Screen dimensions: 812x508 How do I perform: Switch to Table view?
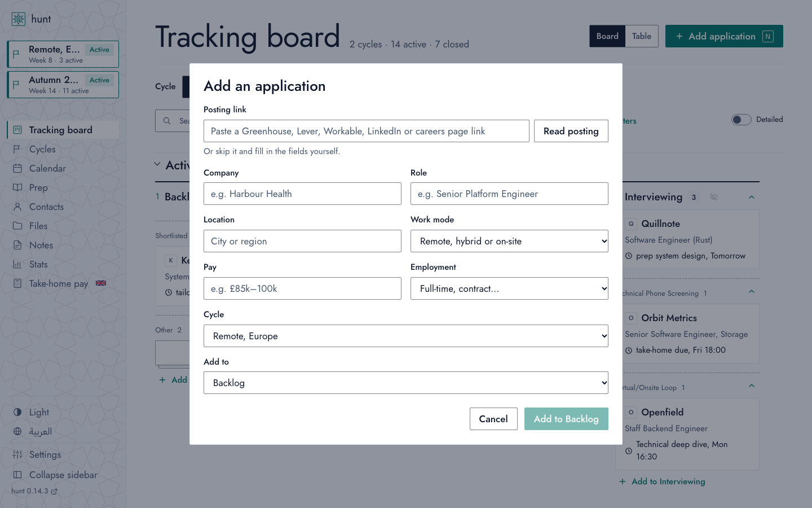pos(642,36)
